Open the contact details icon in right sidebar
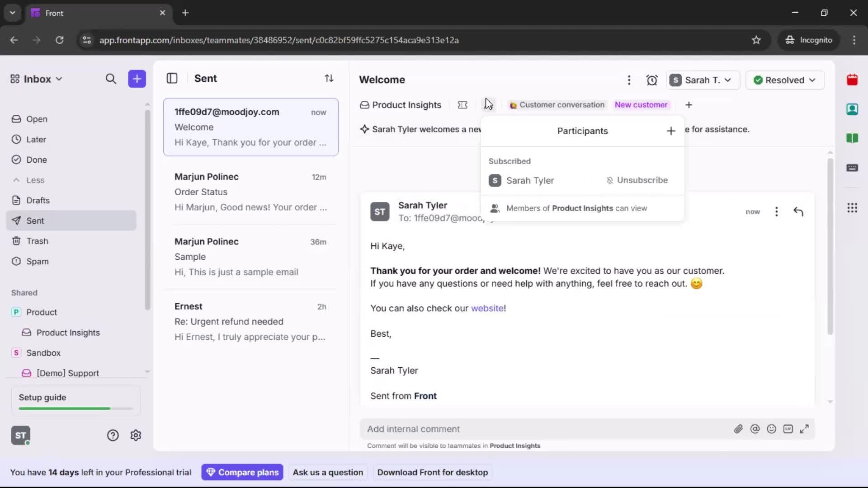The height and width of the screenshot is (488, 868). 853,109
